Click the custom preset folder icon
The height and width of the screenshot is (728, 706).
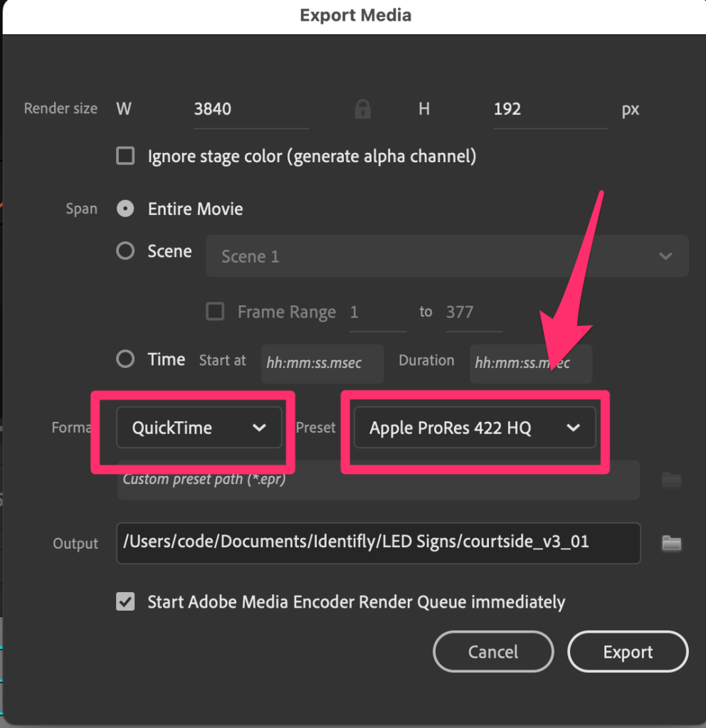tap(671, 480)
